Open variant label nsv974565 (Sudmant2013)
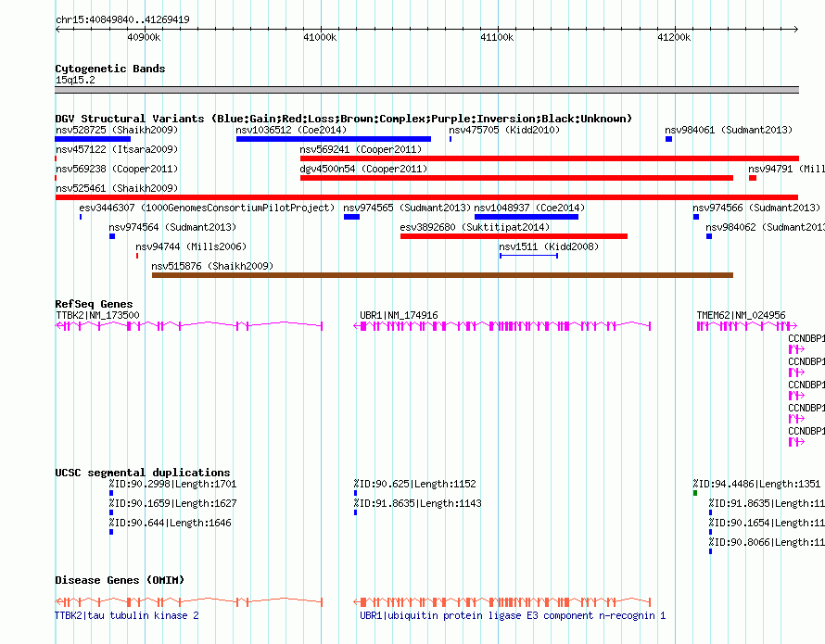 click(x=407, y=208)
